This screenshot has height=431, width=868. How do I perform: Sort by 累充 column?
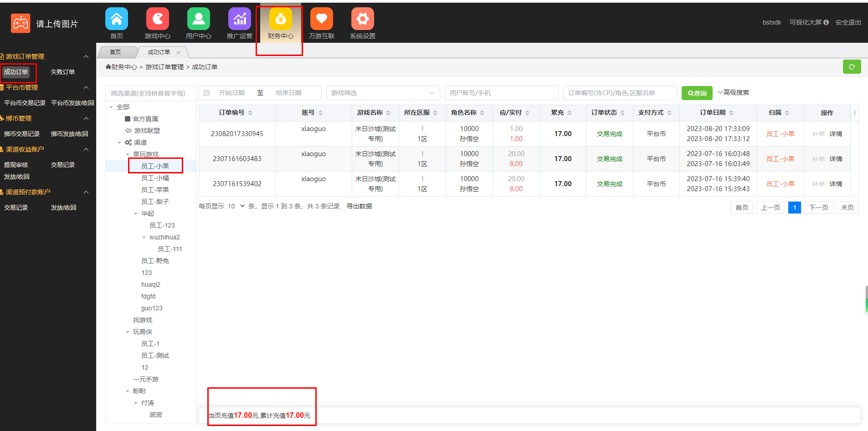coord(570,113)
